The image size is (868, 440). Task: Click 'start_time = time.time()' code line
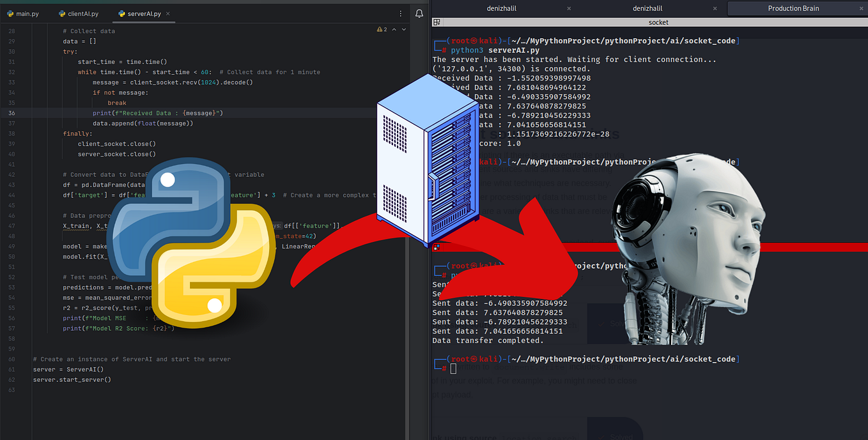coord(122,62)
